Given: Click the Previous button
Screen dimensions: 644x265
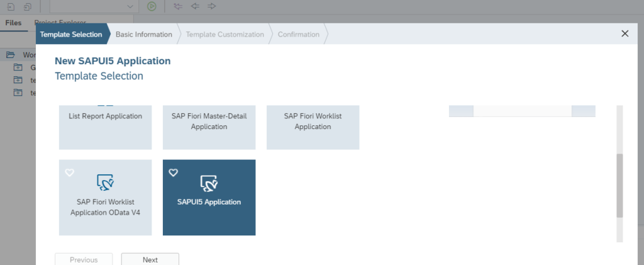Looking at the screenshot, I should tap(84, 260).
